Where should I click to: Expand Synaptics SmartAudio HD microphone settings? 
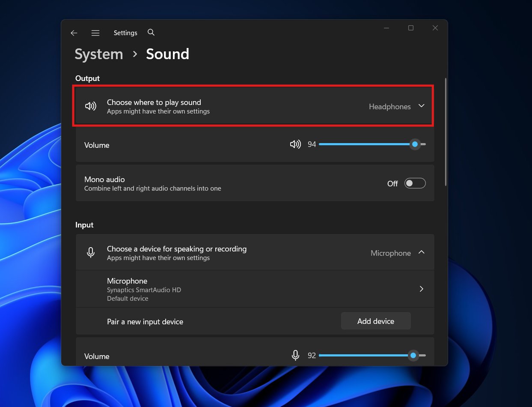[421, 289]
